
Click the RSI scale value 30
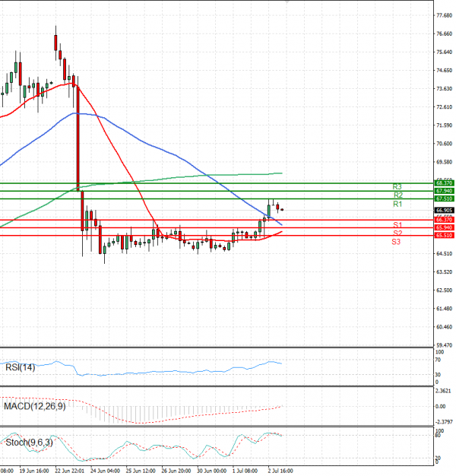[438, 375]
